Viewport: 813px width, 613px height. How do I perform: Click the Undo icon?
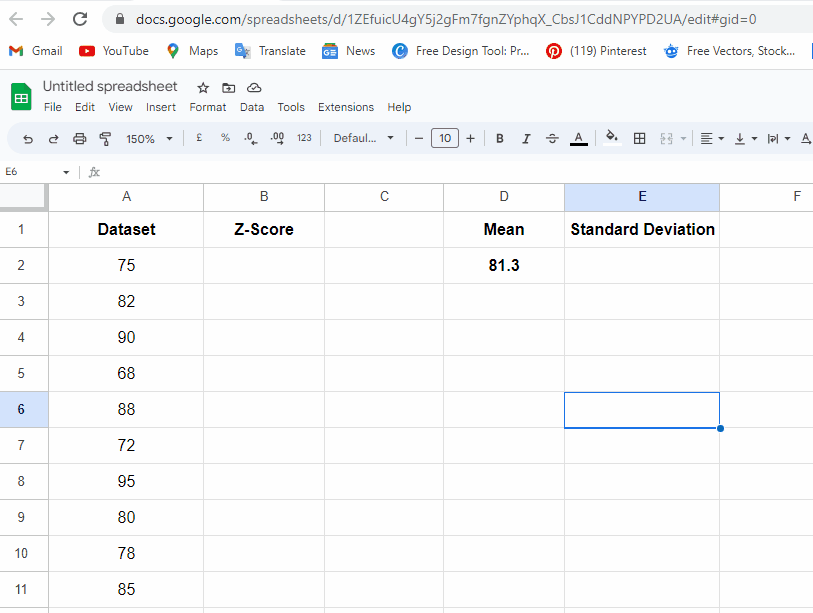[x=28, y=138]
